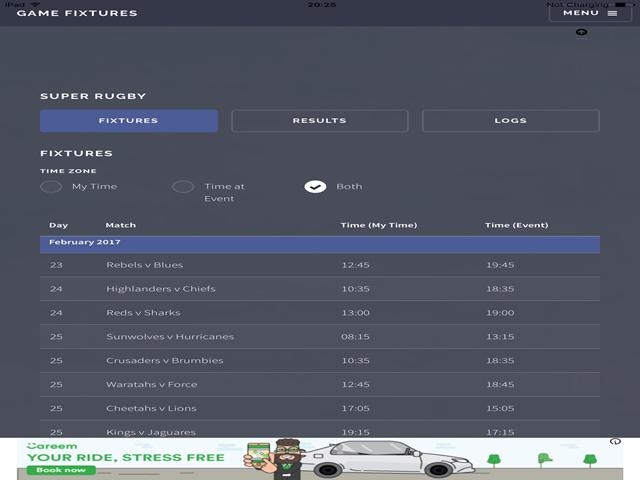Select the Both time zone option
Viewport: 640px width, 480px height.
[x=315, y=187]
